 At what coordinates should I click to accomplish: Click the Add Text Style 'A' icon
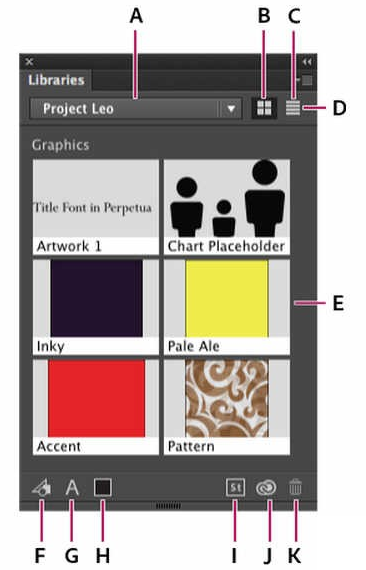click(72, 487)
